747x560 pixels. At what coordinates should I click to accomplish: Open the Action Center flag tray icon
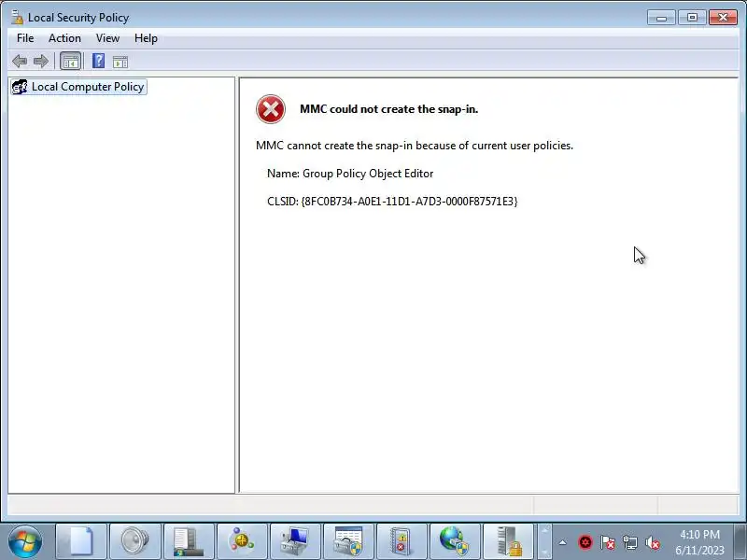coord(608,542)
